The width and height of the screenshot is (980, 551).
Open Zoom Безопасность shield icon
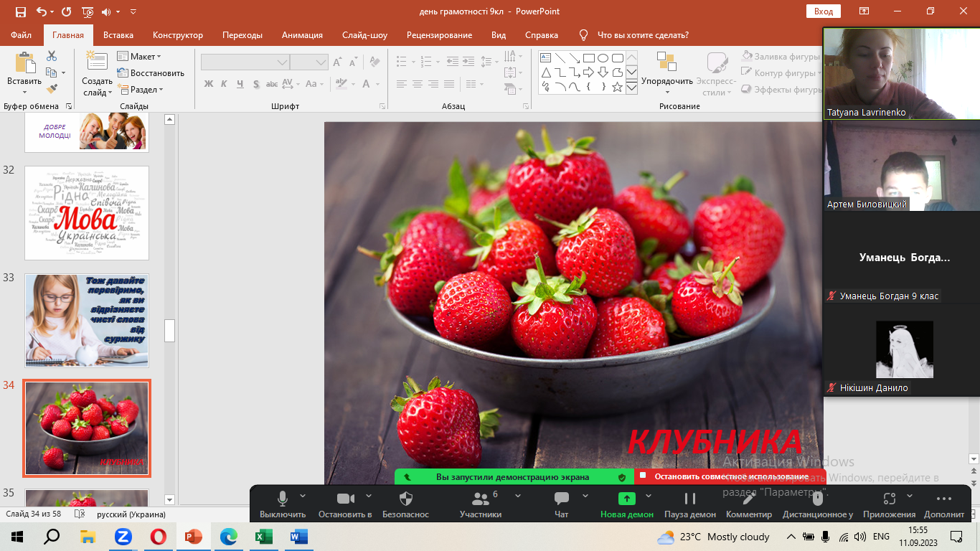tap(405, 499)
